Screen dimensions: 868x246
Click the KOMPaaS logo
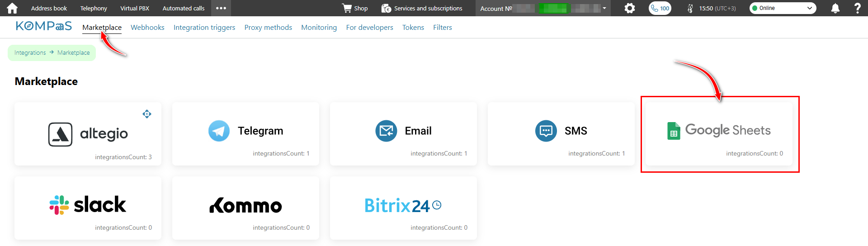[44, 26]
